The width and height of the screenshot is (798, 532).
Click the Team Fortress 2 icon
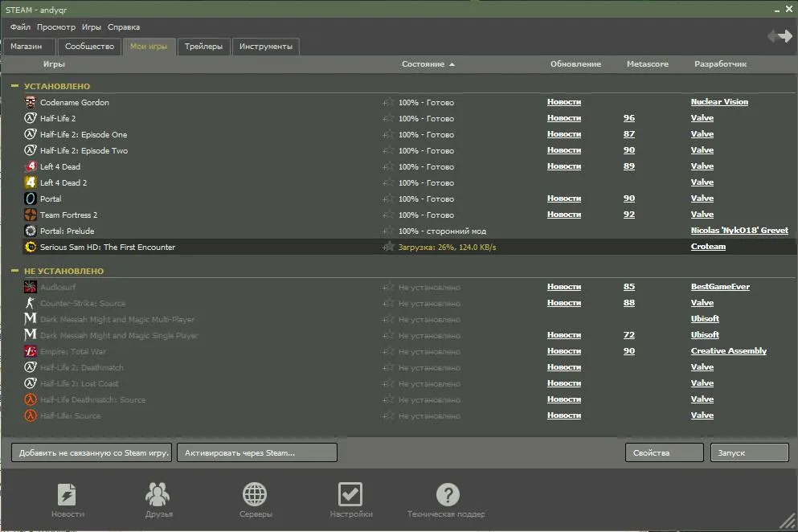click(x=31, y=215)
